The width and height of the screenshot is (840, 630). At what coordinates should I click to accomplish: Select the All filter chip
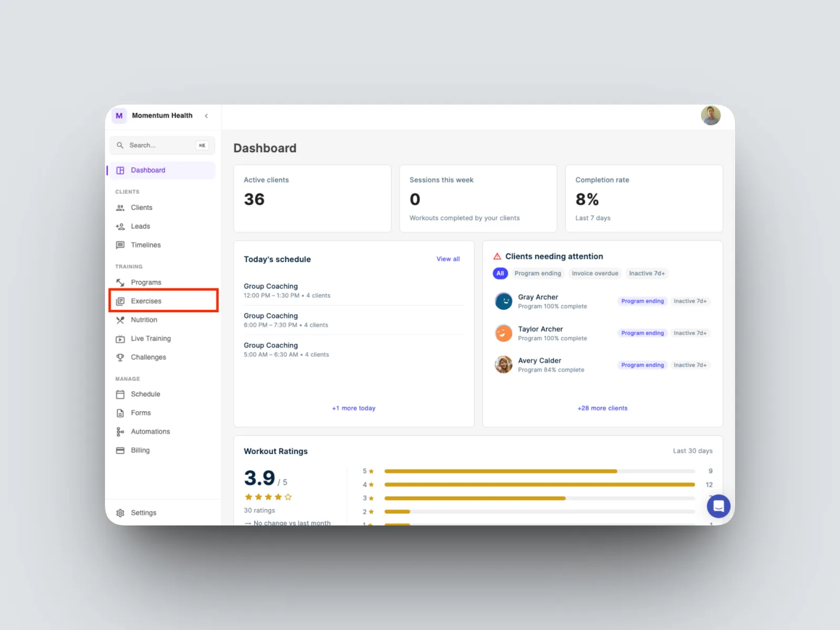[x=500, y=274]
